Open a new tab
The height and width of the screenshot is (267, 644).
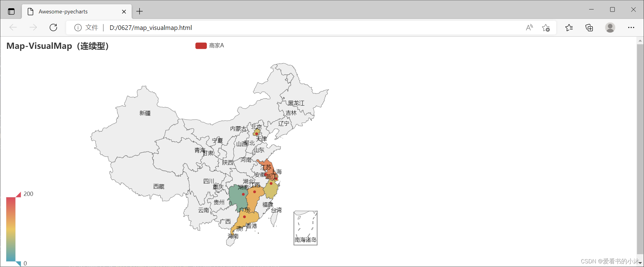[140, 11]
